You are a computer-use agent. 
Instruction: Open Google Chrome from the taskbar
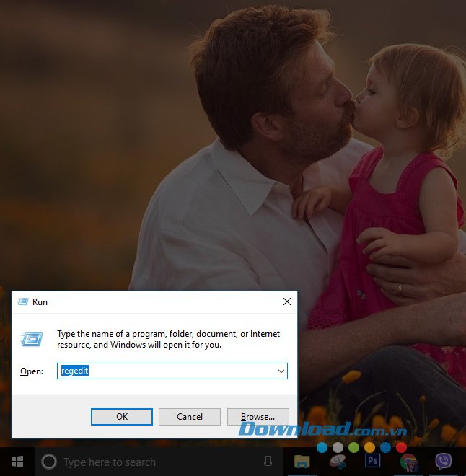tap(409, 462)
